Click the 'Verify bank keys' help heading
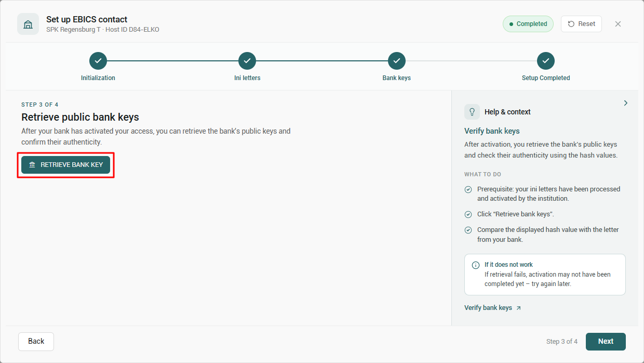The image size is (644, 363). tap(492, 131)
